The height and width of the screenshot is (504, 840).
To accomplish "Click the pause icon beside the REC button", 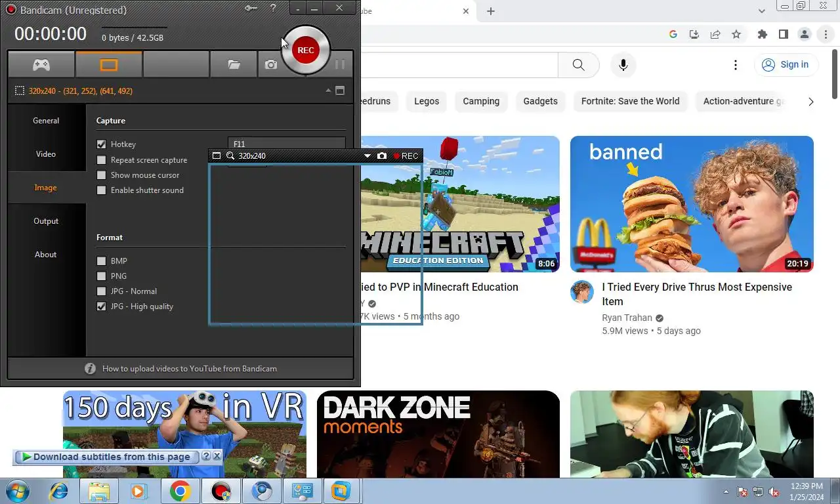I will point(339,64).
